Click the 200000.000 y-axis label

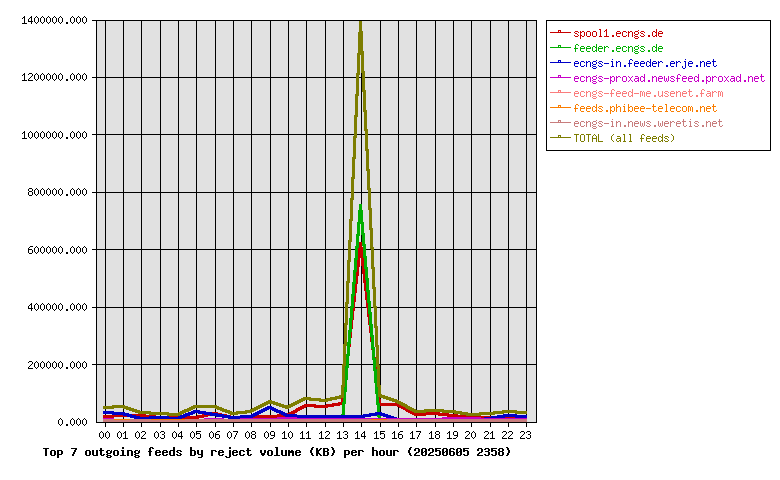57,365
